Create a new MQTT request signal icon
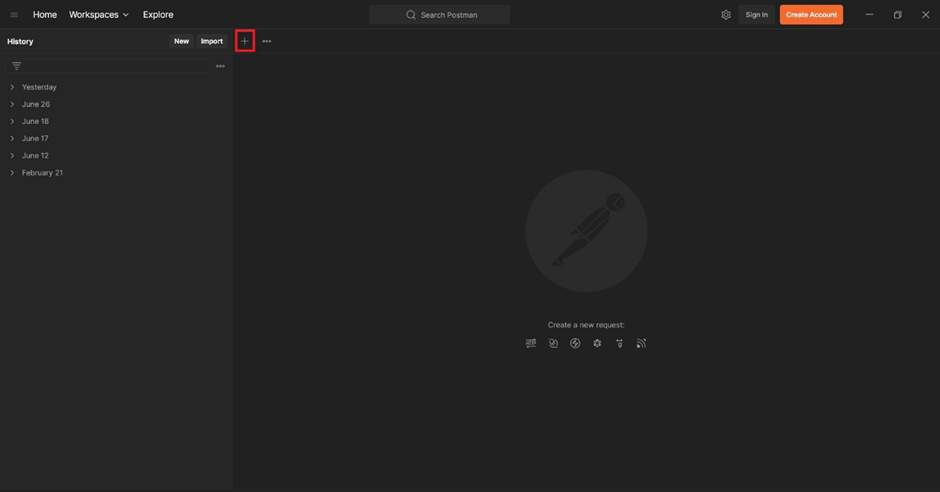 (x=641, y=343)
